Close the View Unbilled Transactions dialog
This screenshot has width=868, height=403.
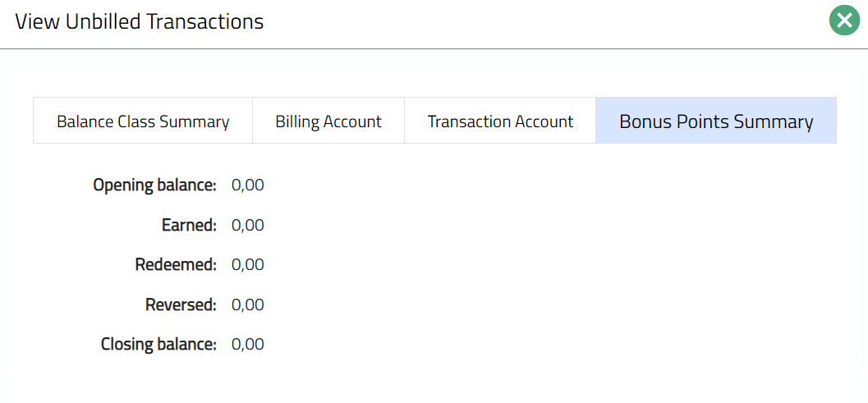coord(844,21)
